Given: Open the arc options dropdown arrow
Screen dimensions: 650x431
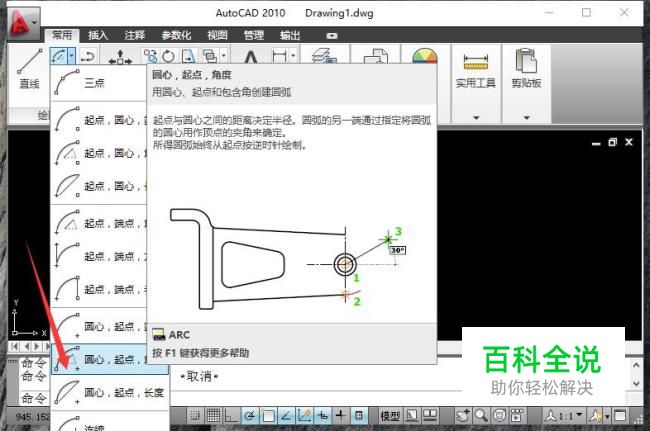Looking at the screenshot, I should (72, 56).
